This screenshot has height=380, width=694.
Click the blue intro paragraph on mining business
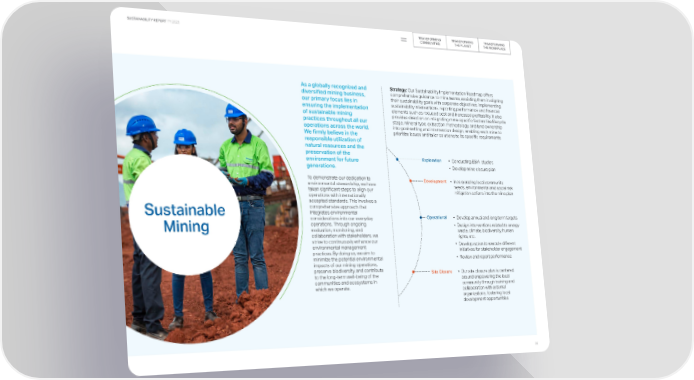pos(335,126)
